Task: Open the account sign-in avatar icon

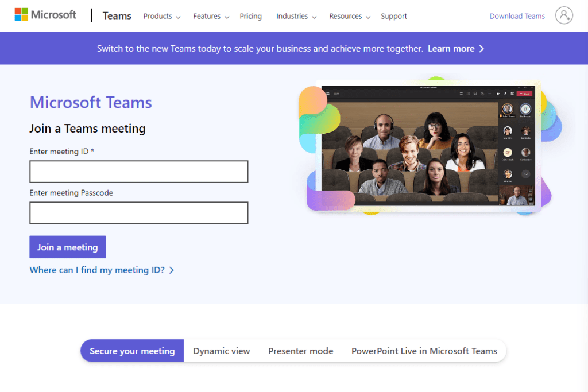Action: 564,15
